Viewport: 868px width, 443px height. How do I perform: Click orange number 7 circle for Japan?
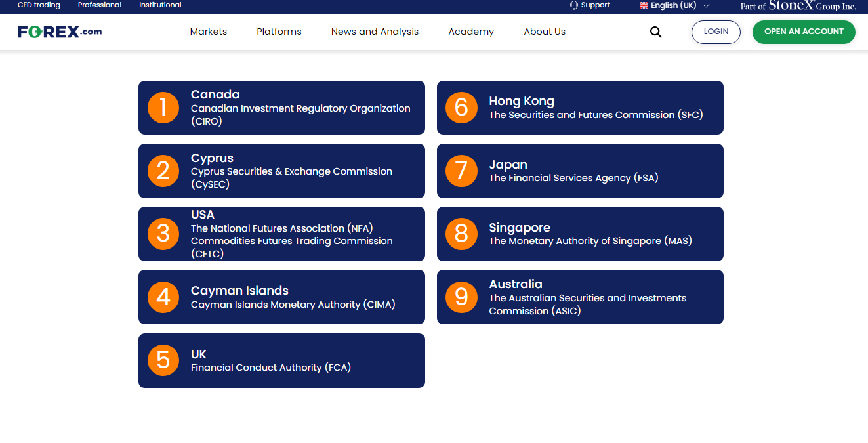pos(461,171)
